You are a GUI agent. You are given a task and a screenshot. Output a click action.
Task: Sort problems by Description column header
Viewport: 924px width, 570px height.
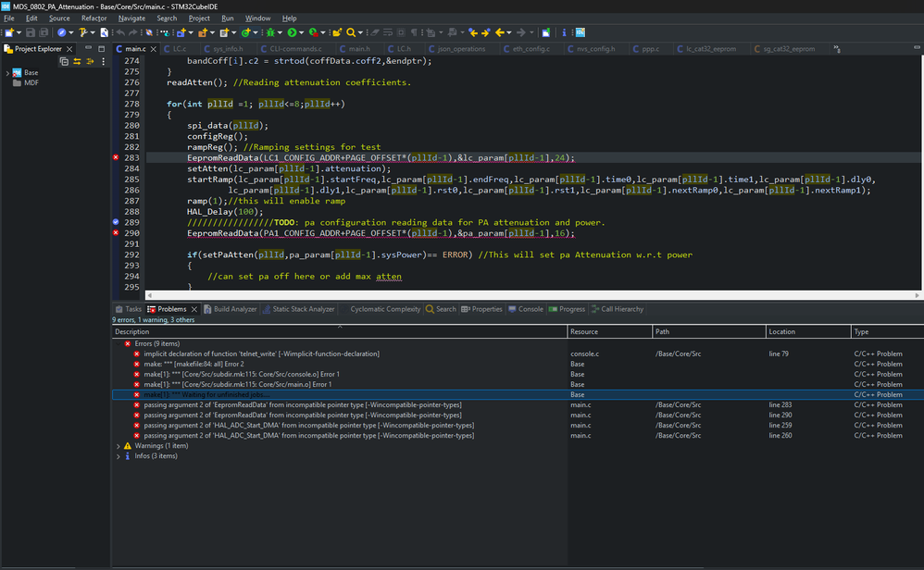point(339,332)
